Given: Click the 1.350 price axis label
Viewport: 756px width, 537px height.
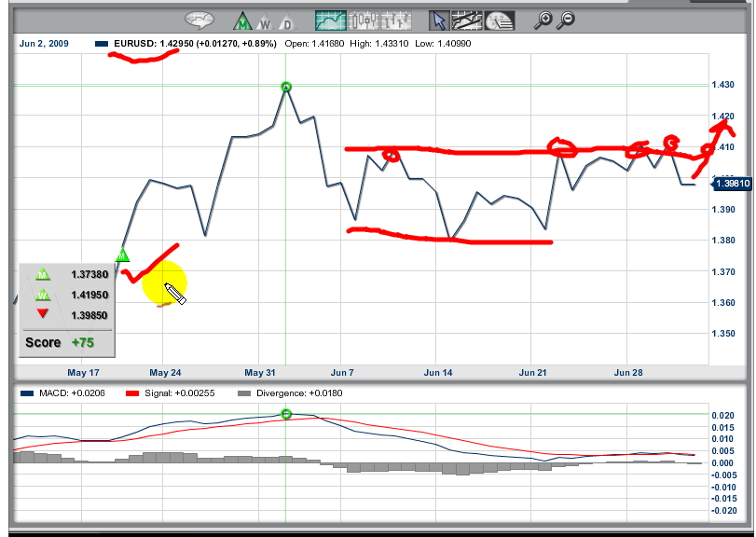Looking at the screenshot, I should [723, 334].
